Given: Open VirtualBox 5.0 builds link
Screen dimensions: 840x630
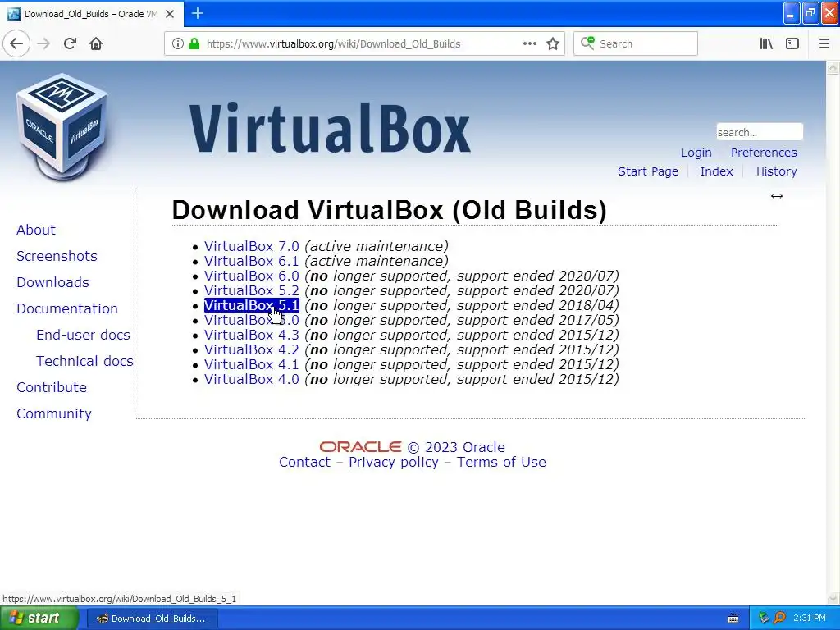Looking at the screenshot, I should coord(251,321).
